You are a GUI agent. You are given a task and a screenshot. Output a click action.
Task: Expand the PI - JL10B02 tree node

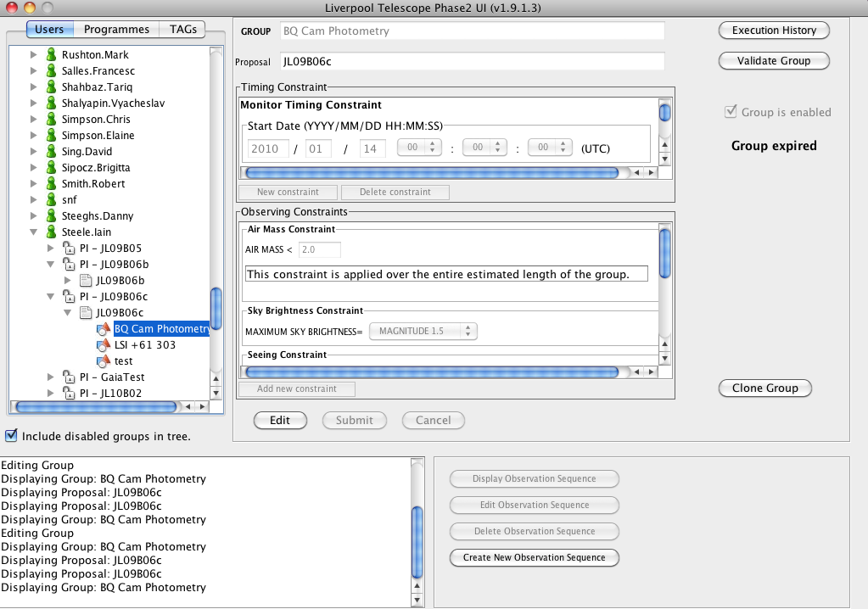point(50,394)
